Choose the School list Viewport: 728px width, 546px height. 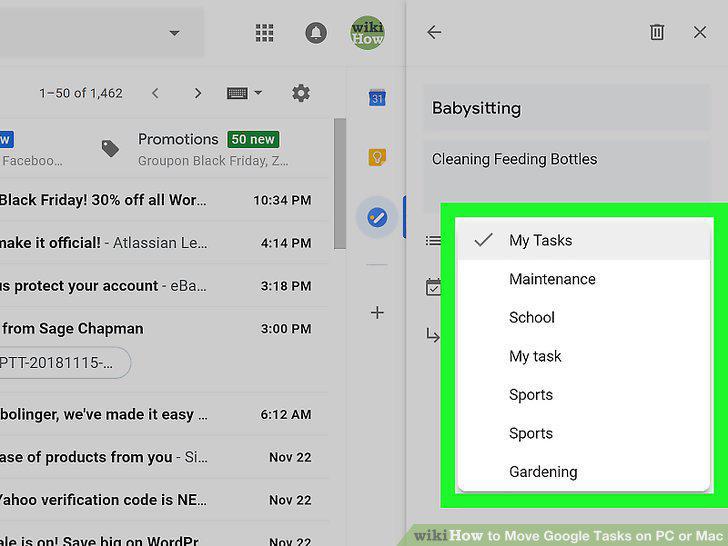click(584, 318)
